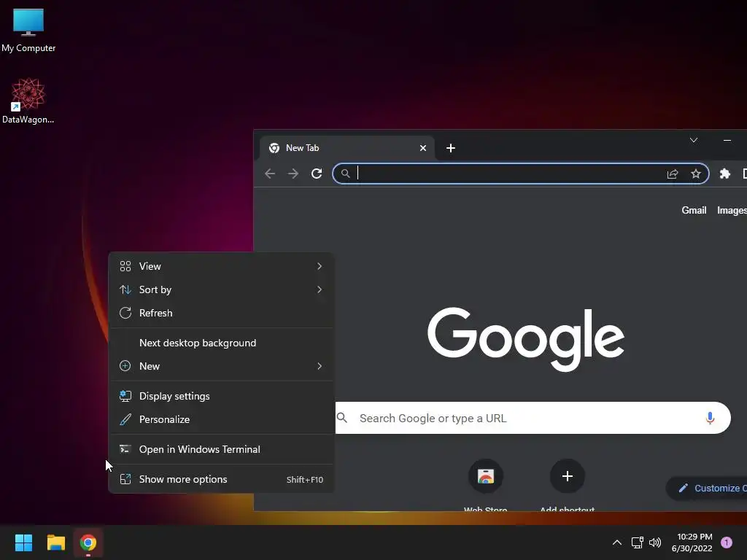
Task: Click the Google search box
Action: pos(533,418)
